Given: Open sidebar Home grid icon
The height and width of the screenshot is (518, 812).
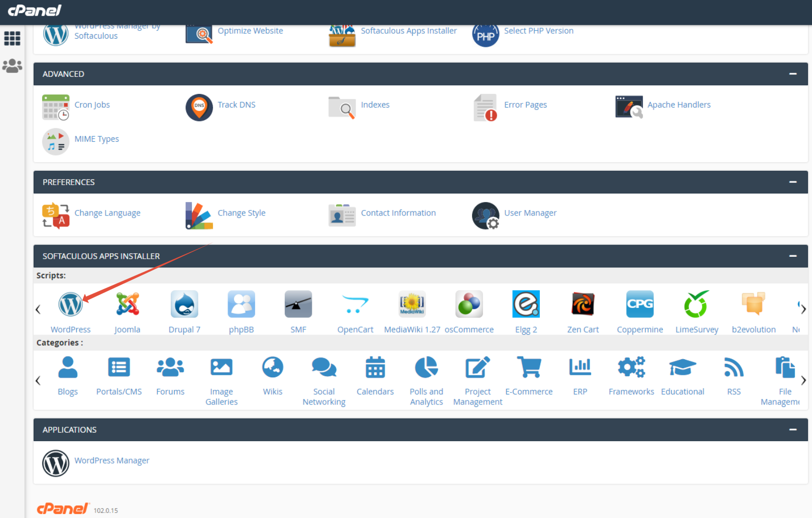Looking at the screenshot, I should click(x=12, y=38).
